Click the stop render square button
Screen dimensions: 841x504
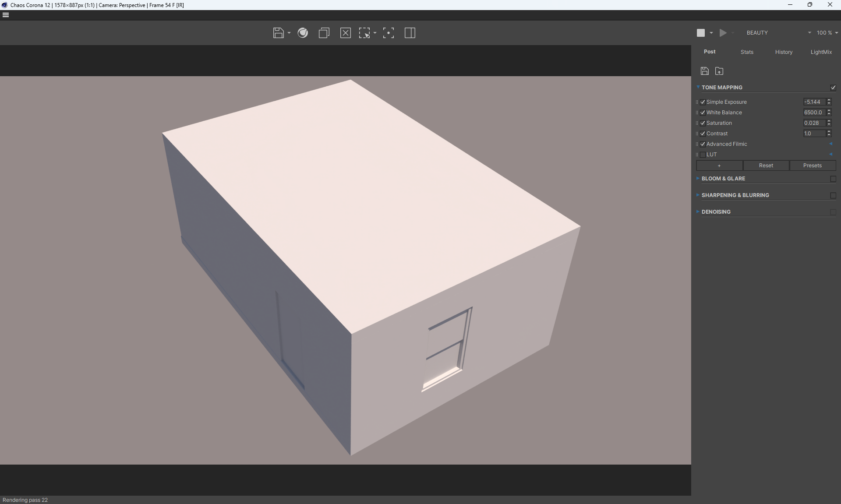[x=701, y=33]
